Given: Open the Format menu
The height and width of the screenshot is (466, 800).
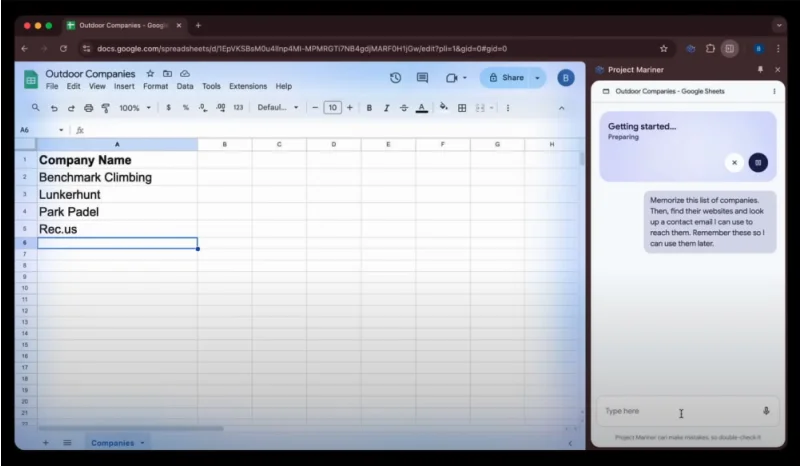Looking at the screenshot, I should pyautogui.click(x=156, y=86).
